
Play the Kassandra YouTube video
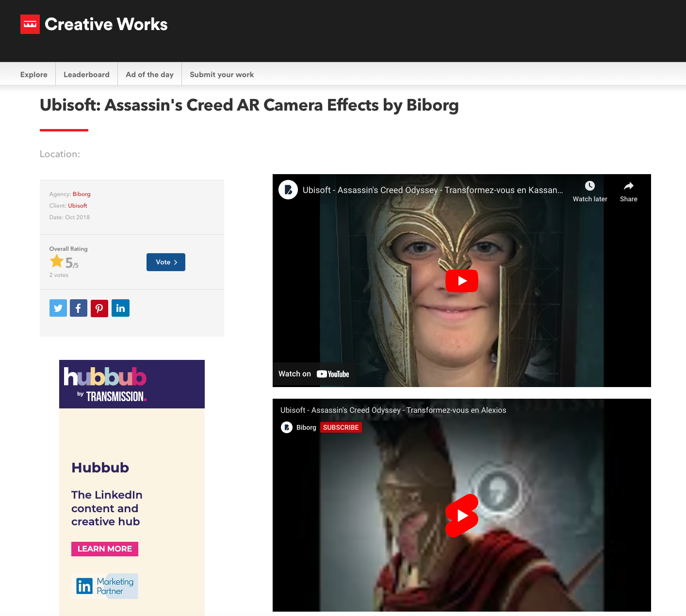click(462, 281)
